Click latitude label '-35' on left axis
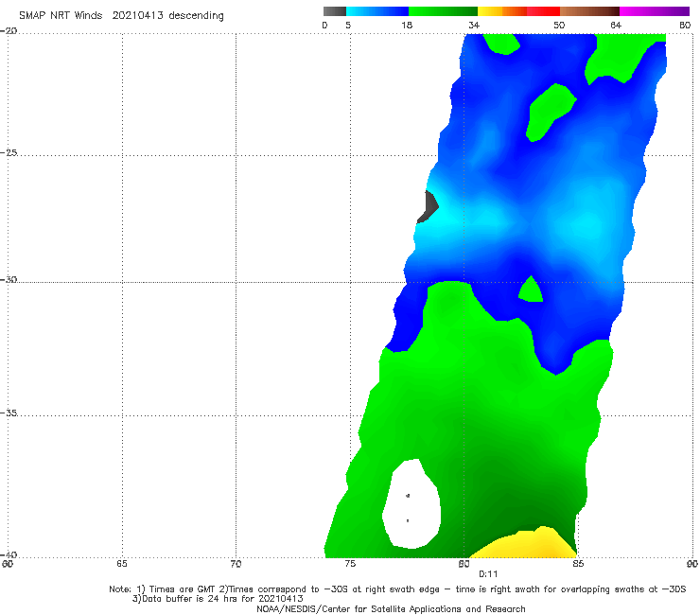The width and height of the screenshot is (700, 615). tap(9, 413)
